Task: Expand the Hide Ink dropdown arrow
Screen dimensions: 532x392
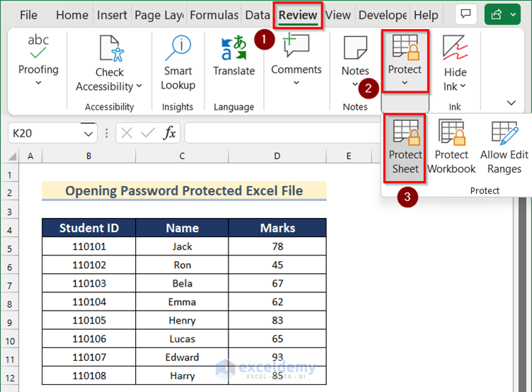Action: click(463, 86)
